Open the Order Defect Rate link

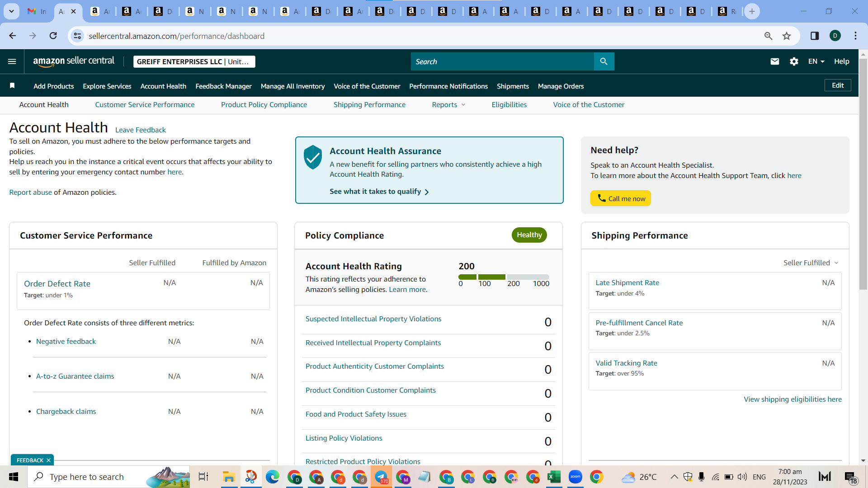point(57,284)
